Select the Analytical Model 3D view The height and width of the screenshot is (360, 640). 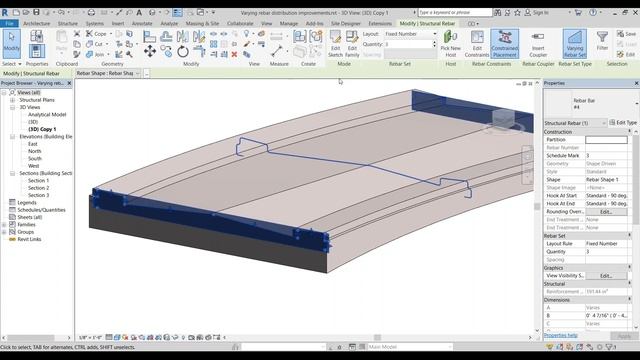(x=47, y=115)
